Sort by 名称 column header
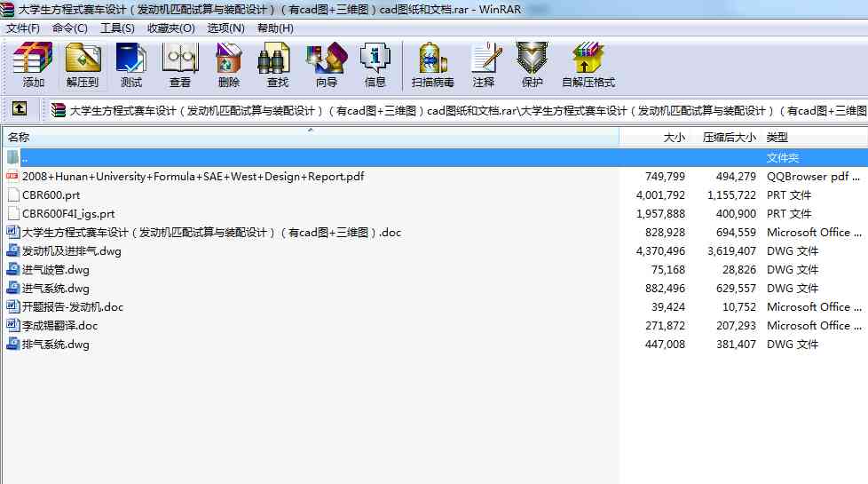Screen dimensions: 868x484 (x=311, y=137)
